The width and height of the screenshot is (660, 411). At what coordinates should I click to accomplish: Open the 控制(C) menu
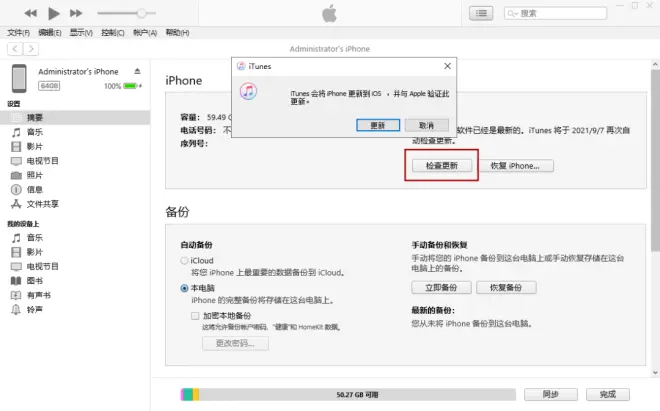click(113, 32)
